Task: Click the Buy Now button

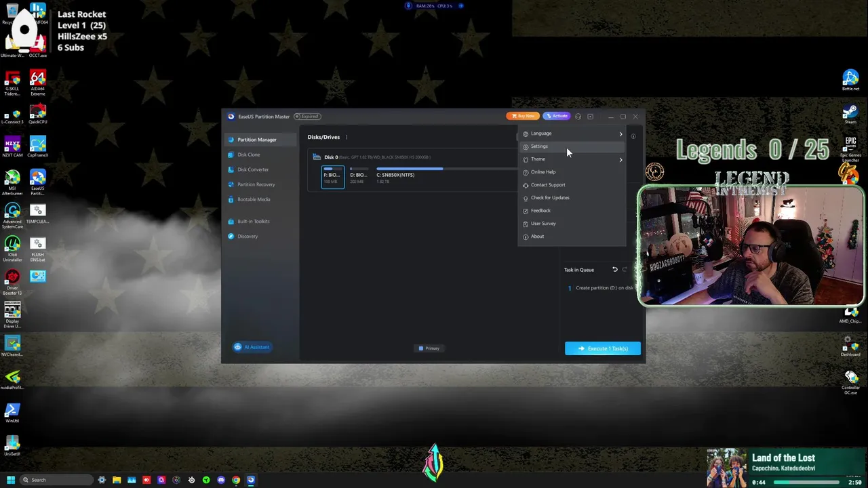Action: coord(522,116)
